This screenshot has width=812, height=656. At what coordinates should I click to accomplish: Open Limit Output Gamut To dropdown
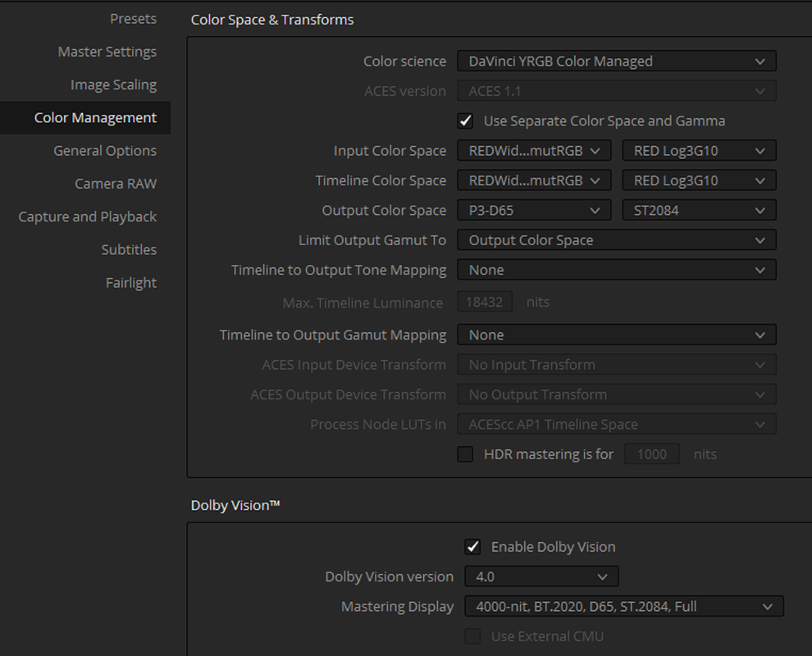coord(616,240)
